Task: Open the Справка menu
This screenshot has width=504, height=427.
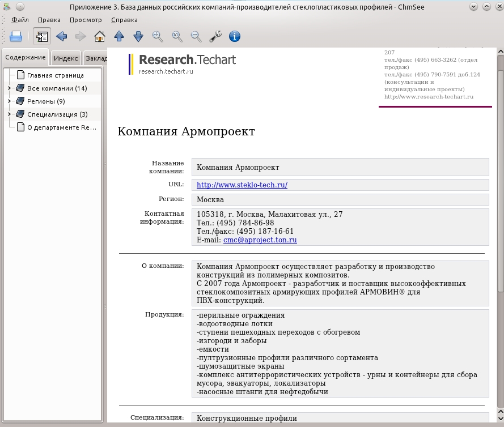Action: click(x=124, y=20)
